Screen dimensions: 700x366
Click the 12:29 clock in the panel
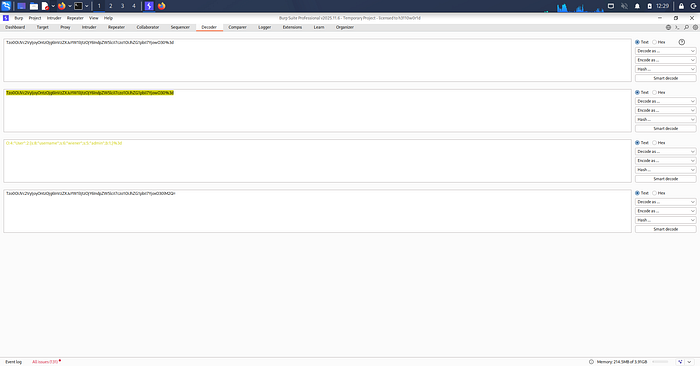tap(662, 6)
